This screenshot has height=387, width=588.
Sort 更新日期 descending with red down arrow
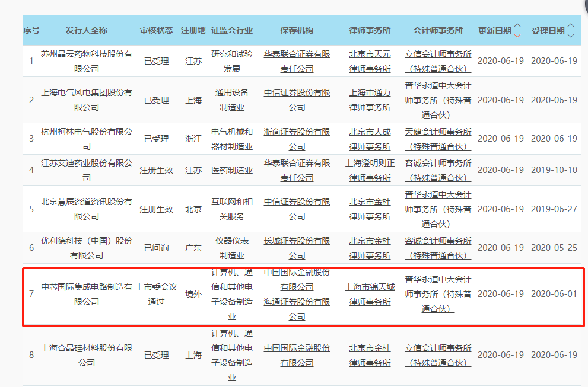coord(517,35)
